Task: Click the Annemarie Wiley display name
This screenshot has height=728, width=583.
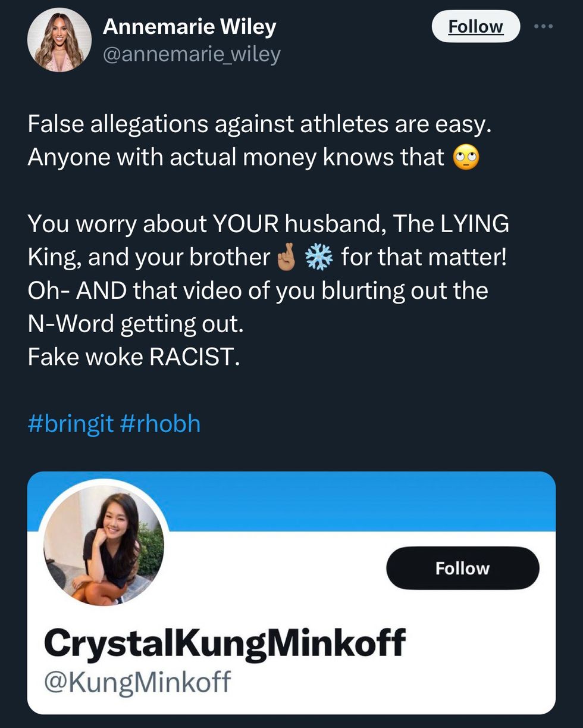Action: click(189, 27)
